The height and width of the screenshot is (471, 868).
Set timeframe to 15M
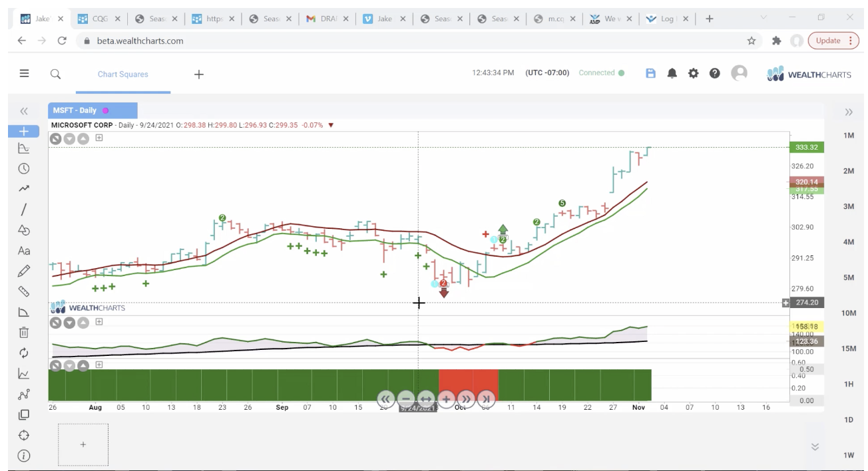click(x=849, y=349)
